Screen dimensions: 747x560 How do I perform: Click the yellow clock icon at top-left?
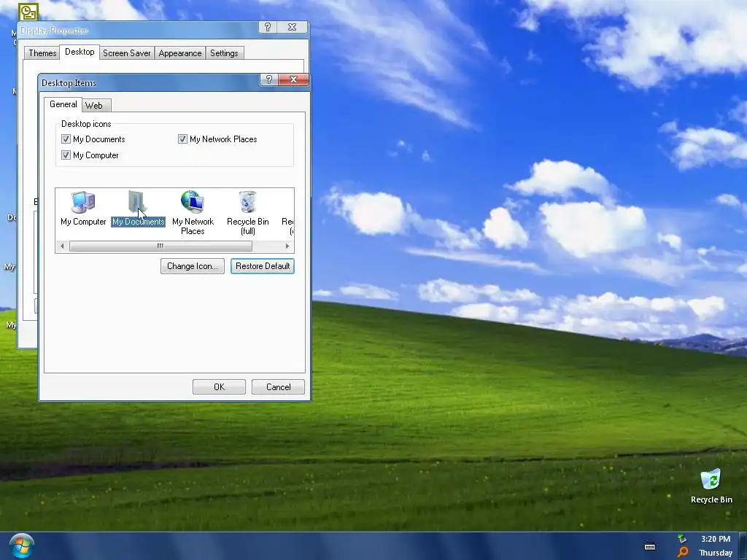coord(28,12)
